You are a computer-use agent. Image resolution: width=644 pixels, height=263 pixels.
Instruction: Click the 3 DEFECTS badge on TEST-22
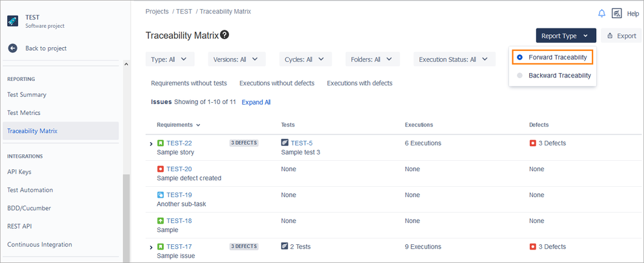243,143
